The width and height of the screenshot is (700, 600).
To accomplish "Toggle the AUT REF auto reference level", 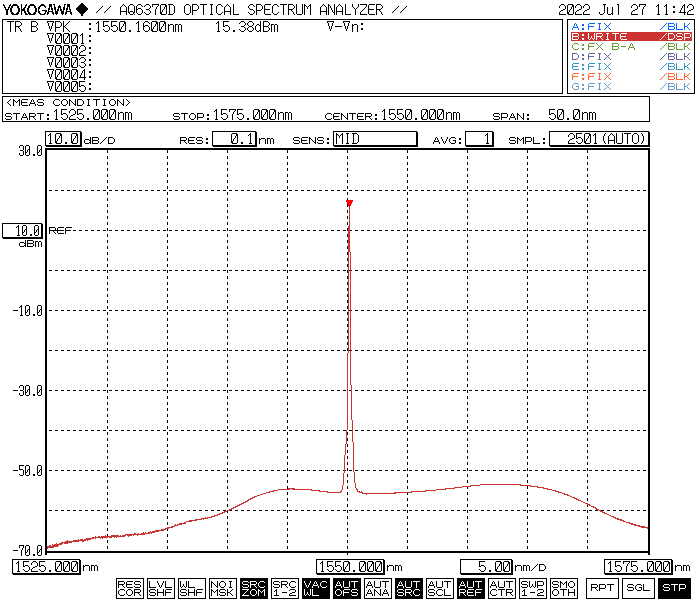I will [x=470, y=588].
